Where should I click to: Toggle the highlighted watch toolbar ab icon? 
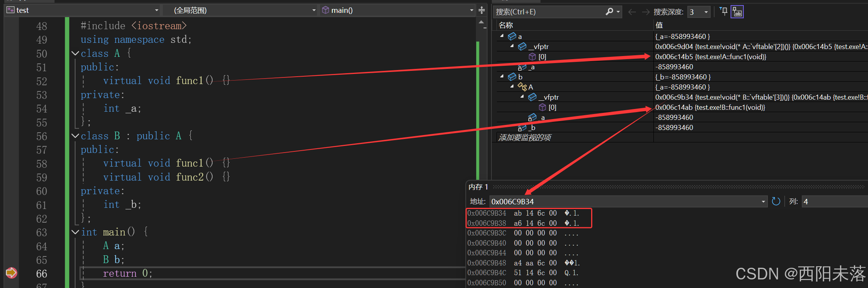(737, 12)
